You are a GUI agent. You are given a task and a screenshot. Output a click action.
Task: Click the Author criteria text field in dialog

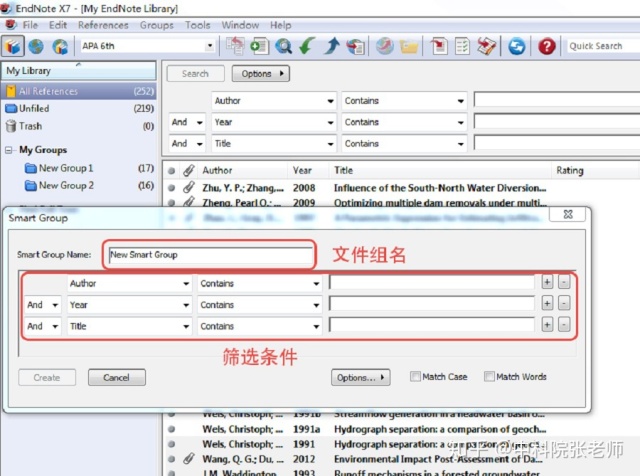[x=431, y=282]
